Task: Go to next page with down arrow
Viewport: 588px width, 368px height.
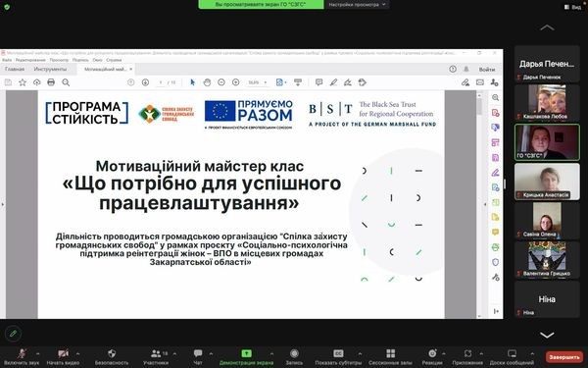Action: [x=145, y=82]
